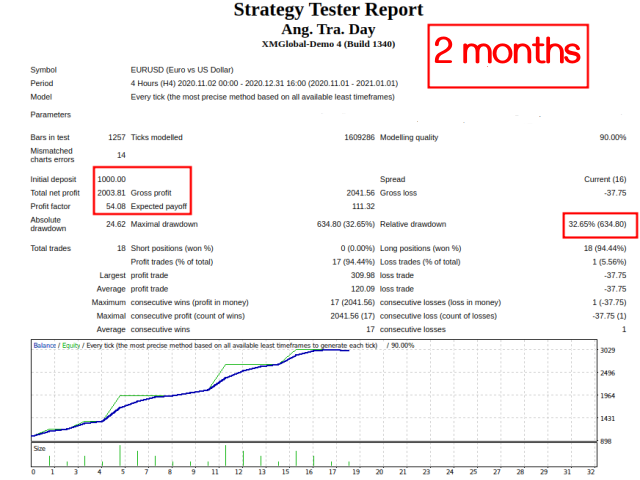Viewport: 640px width, 480px height.
Task: Click the Modelling quality label
Action: pyautogui.click(x=409, y=137)
